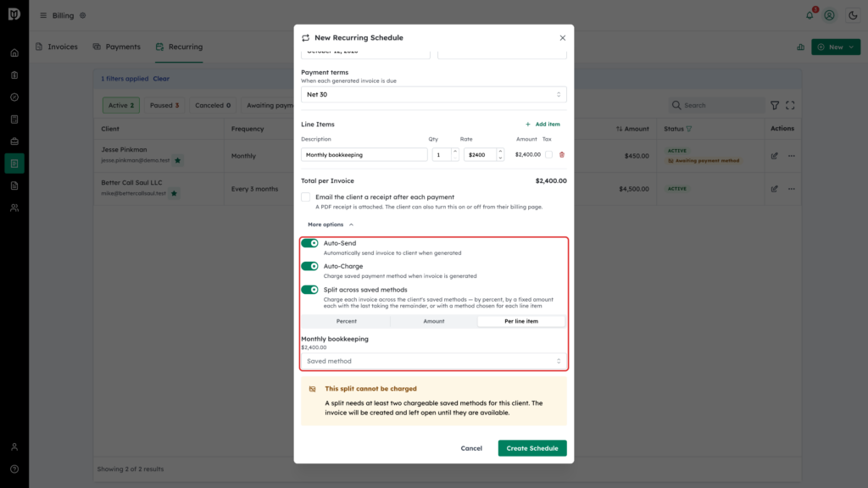Open the user account avatar menu
The height and width of the screenshot is (488, 868).
(x=829, y=15)
